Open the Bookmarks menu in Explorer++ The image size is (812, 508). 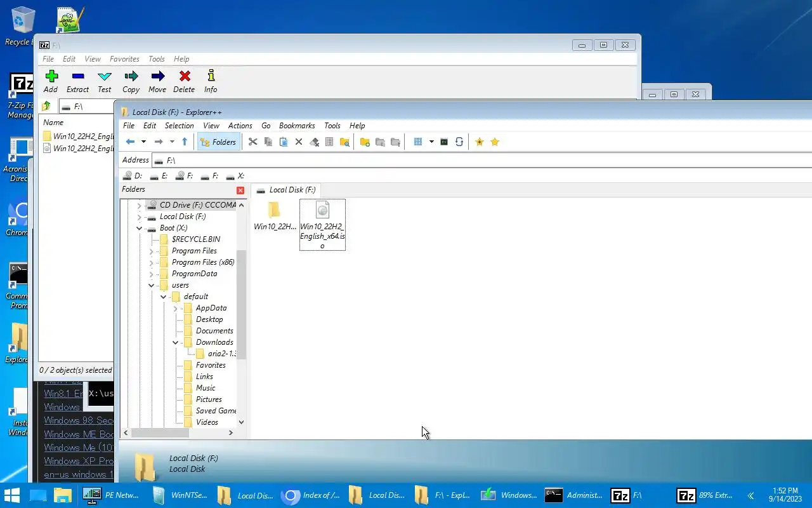click(297, 126)
